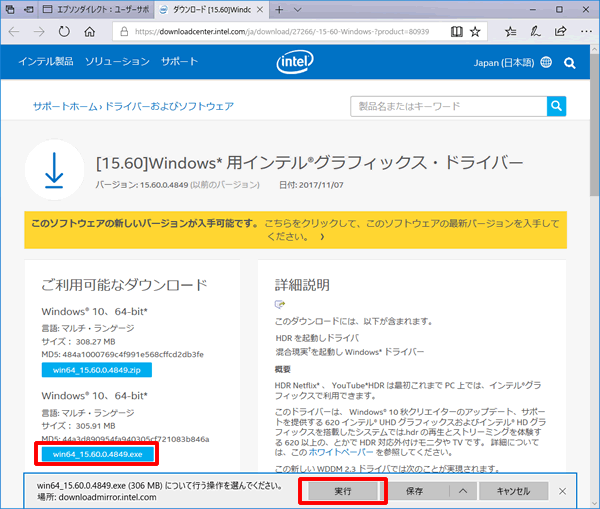Click the Intel site search magnifier icon
The image size is (600, 509).
click(570, 62)
